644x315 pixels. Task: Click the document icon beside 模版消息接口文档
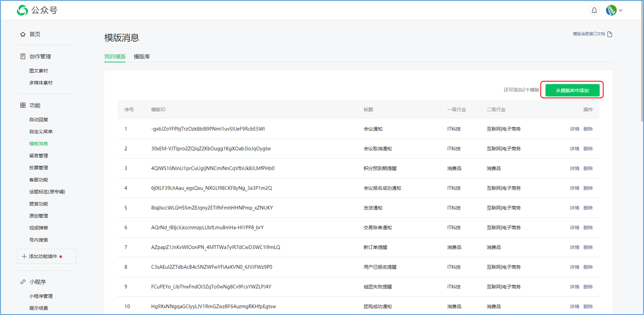pos(610,34)
